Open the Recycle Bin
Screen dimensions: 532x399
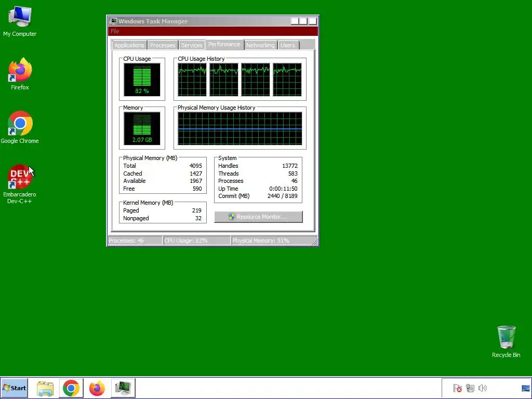(506, 342)
